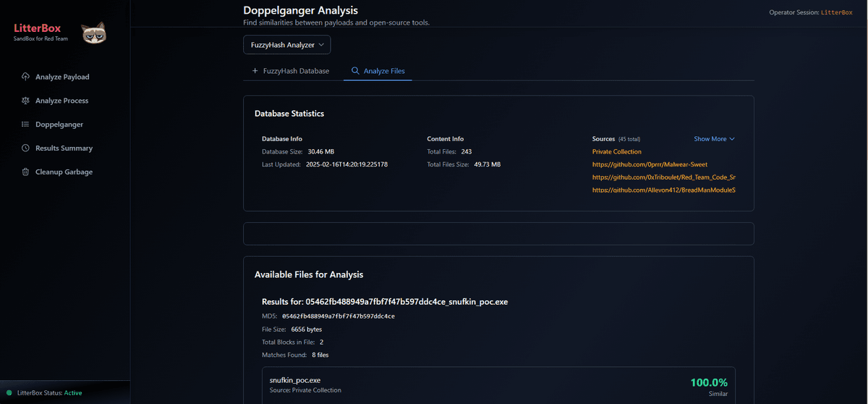Screen dimensions: 868x404
Task: Select Cleanup Garbage in the sidebar
Action: 65,172
